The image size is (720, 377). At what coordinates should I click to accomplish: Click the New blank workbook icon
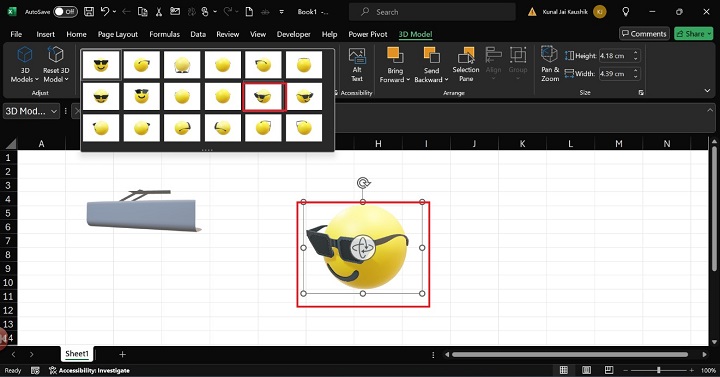pyautogui.click(x=249, y=12)
